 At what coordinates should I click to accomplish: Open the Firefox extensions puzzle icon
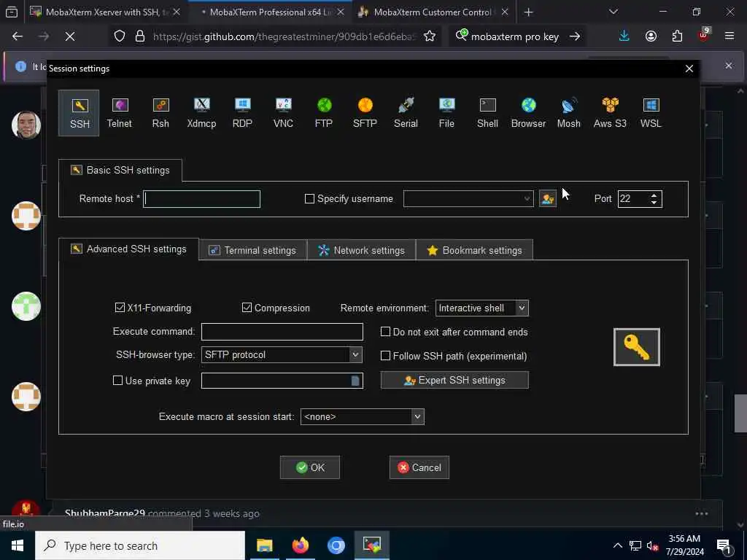(677, 36)
